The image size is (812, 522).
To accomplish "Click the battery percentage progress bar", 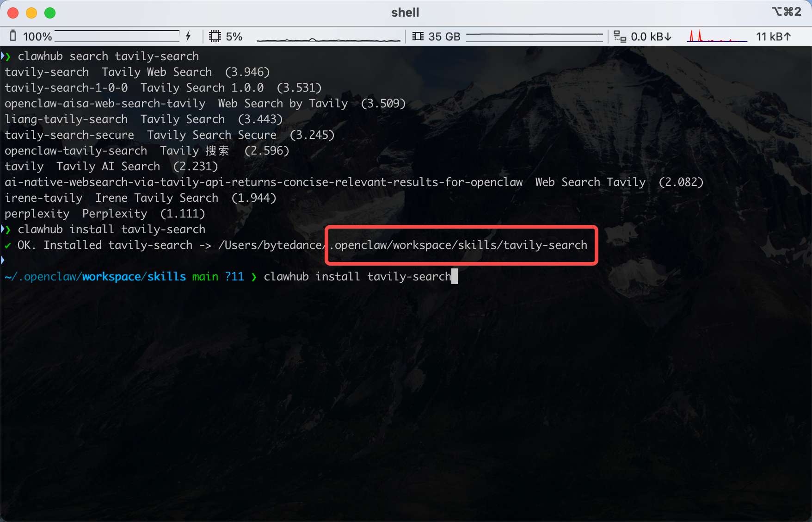I will (x=117, y=36).
